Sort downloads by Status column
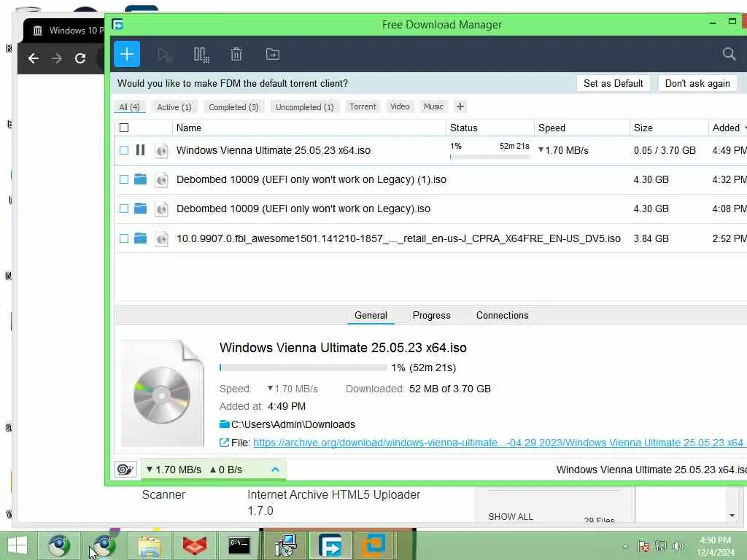The width and height of the screenshot is (747, 560). [489, 128]
